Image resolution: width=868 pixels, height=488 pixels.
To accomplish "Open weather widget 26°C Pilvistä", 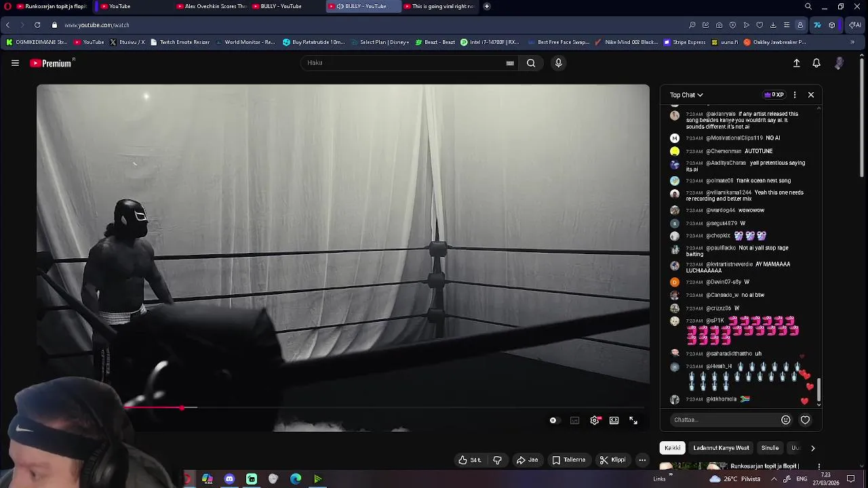I will pyautogui.click(x=734, y=479).
